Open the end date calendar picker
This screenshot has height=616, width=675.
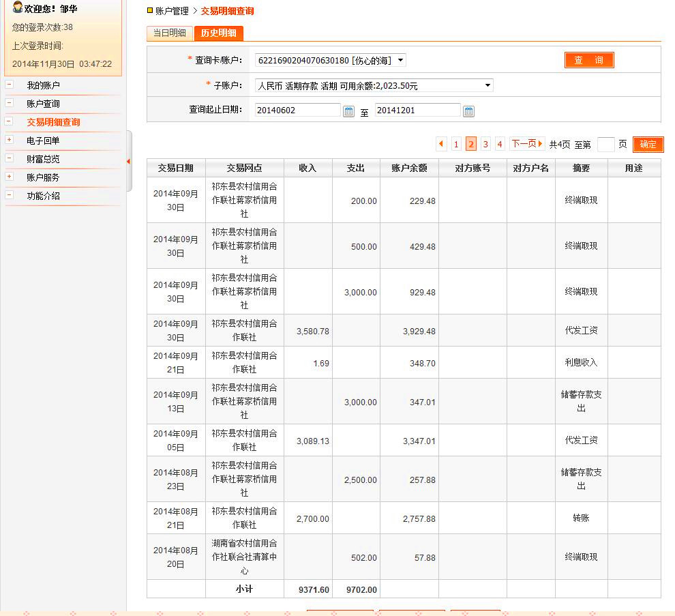[468, 111]
